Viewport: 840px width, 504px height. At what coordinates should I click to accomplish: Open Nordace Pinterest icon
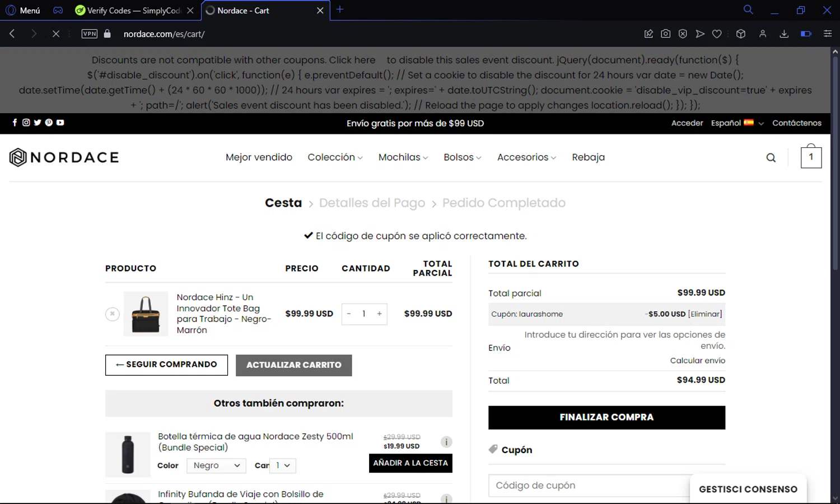click(49, 123)
